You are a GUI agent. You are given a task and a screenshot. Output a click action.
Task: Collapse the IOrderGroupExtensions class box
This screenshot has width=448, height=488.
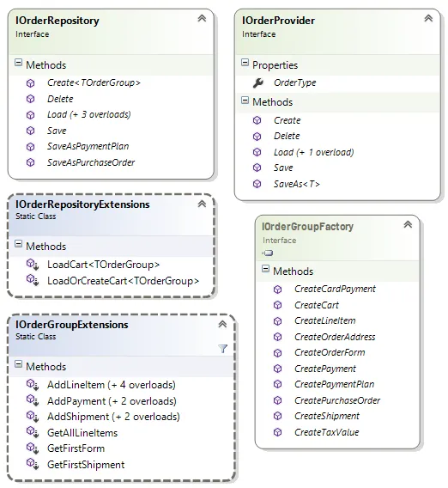click(x=222, y=324)
